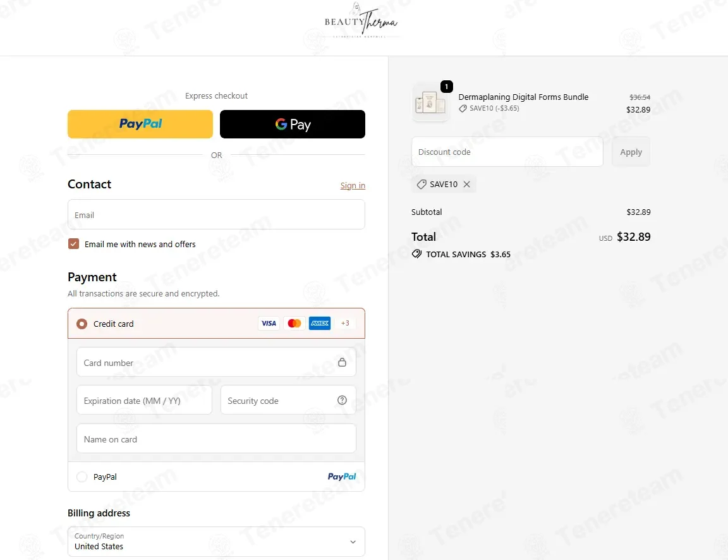Focus the Email input field
This screenshot has height=560, width=728.
(x=216, y=214)
